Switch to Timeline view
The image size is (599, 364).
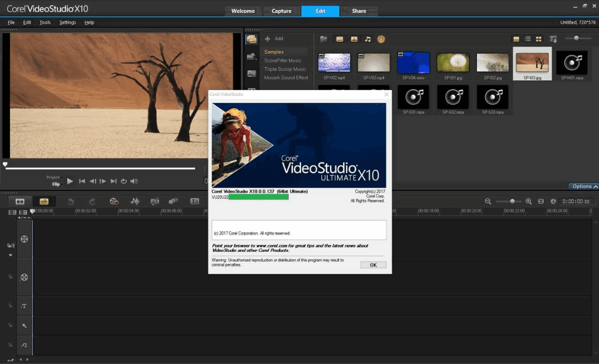44,201
